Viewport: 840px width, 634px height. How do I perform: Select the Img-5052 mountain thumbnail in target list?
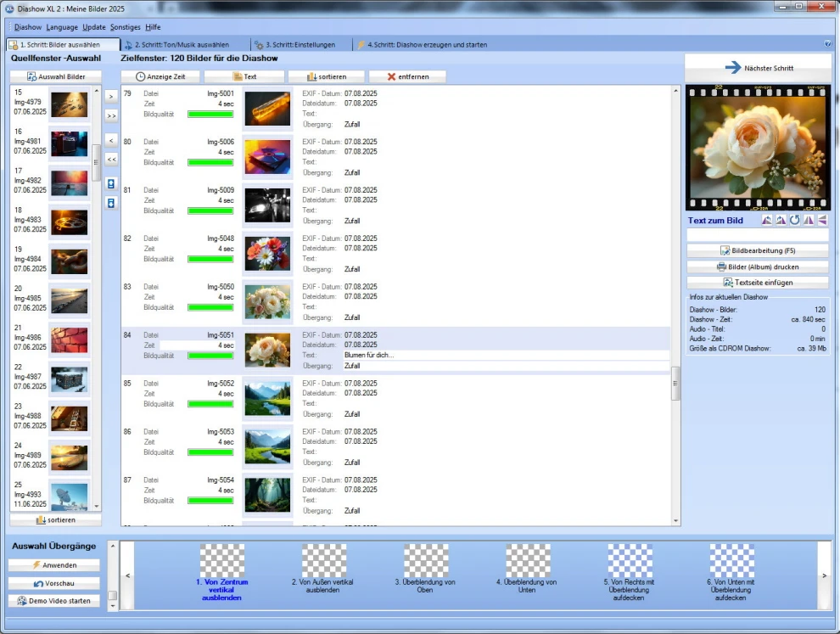[267, 399]
